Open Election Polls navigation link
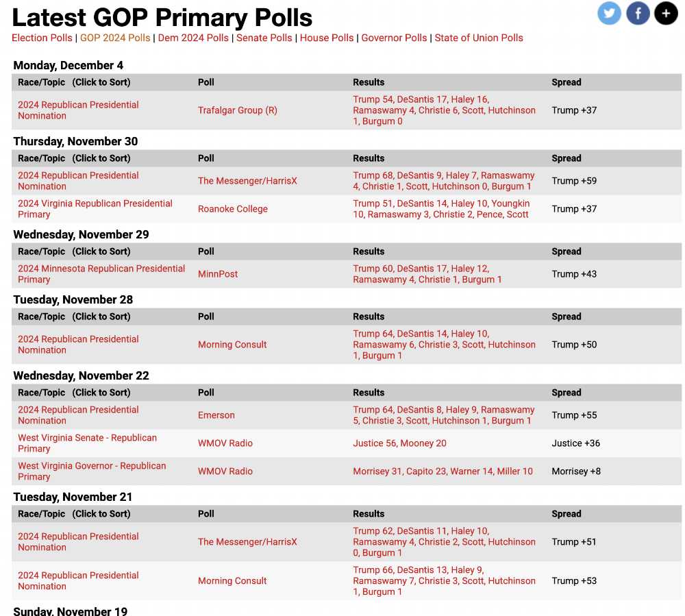Viewport: 685px width, 616px height. tap(42, 38)
